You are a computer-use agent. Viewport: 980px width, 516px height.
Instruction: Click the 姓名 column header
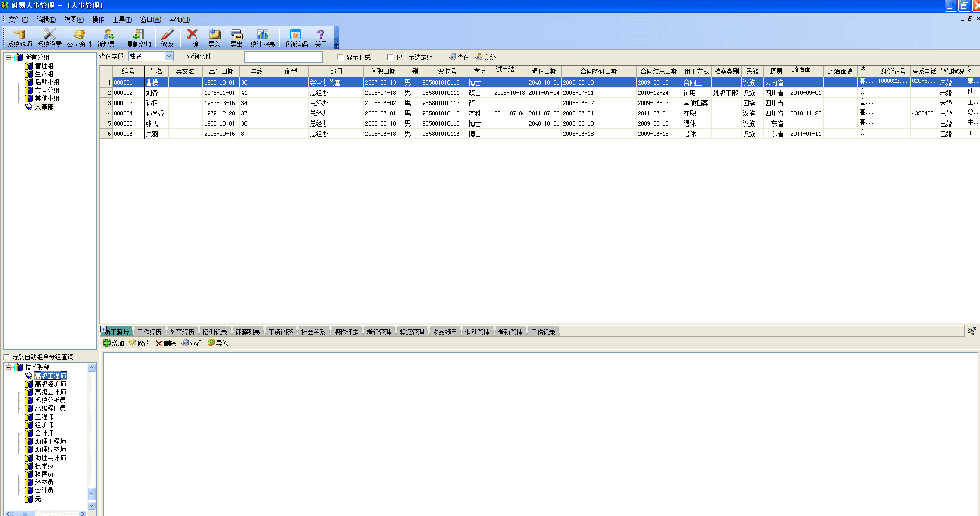(156, 71)
